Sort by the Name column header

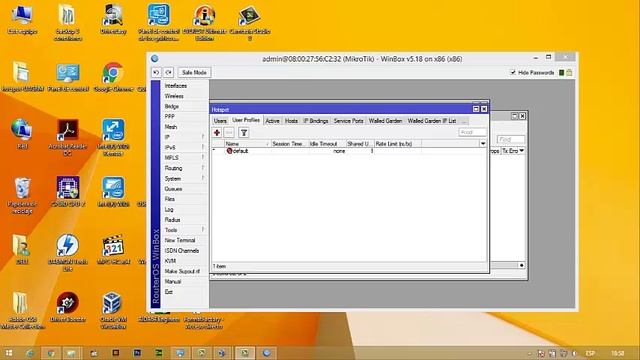point(247,144)
